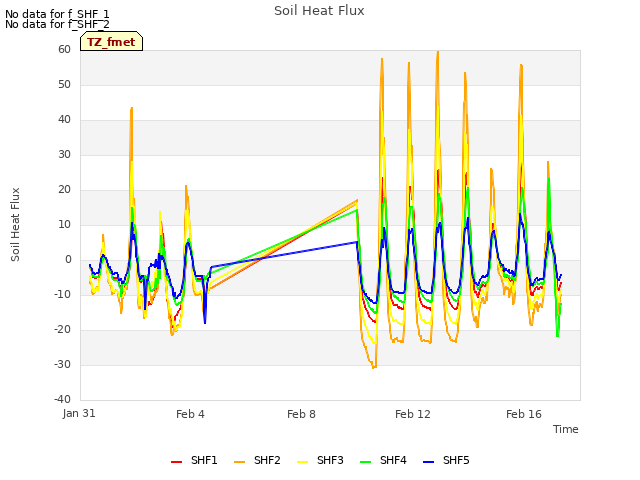This screenshot has height=480, width=640.
Task: Click the 0 y-axis tick label
Action: pyautogui.click(x=68, y=260)
